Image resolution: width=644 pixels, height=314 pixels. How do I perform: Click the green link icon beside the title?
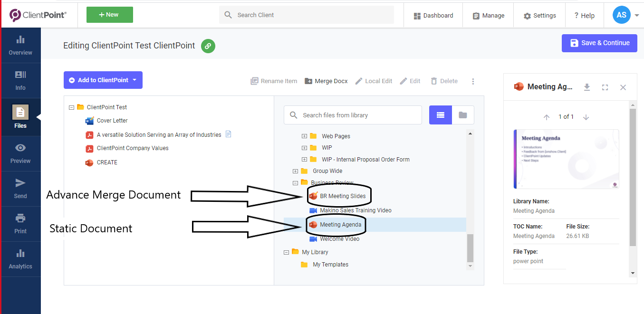[208, 46]
